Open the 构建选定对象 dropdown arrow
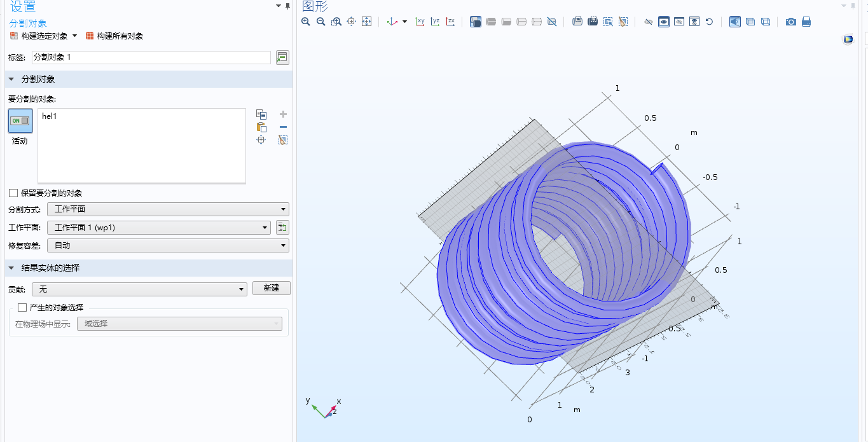The height and width of the screenshot is (442, 868). coord(74,36)
